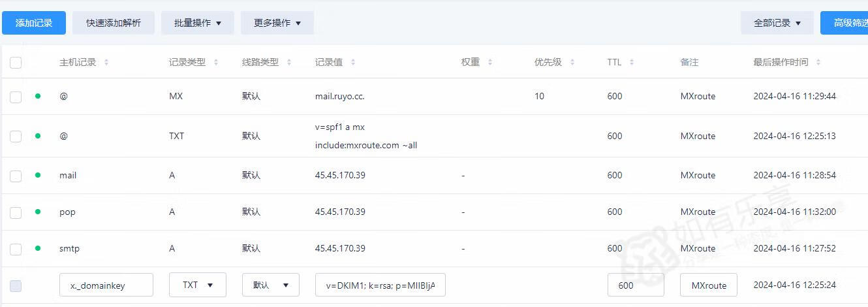Sort by 权重 column sort icon
The image size is (868, 307).
pyautogui.click(x=490, y=63)
